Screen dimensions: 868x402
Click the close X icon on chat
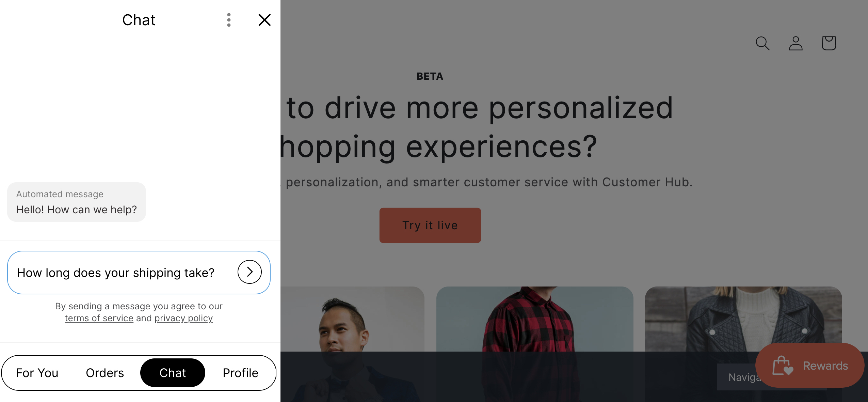(264, 19)
